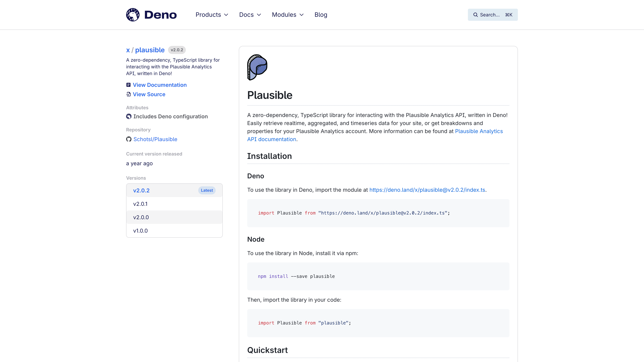Click the search input field
The width and height of the screenshot is (644, 362).
(492, 15)
